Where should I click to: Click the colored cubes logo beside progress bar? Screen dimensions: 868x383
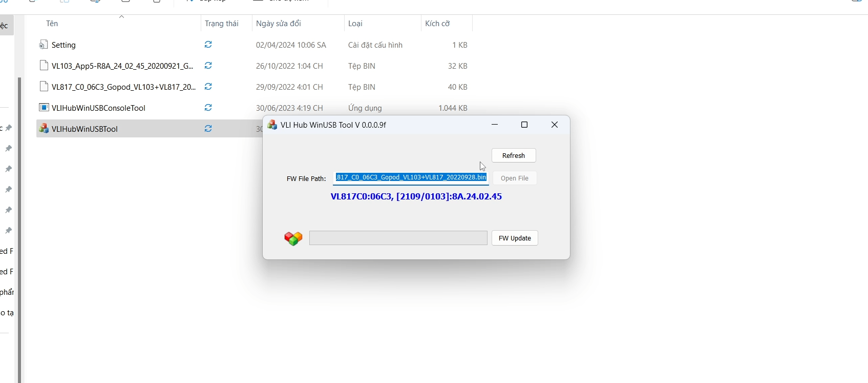point(293,238)
